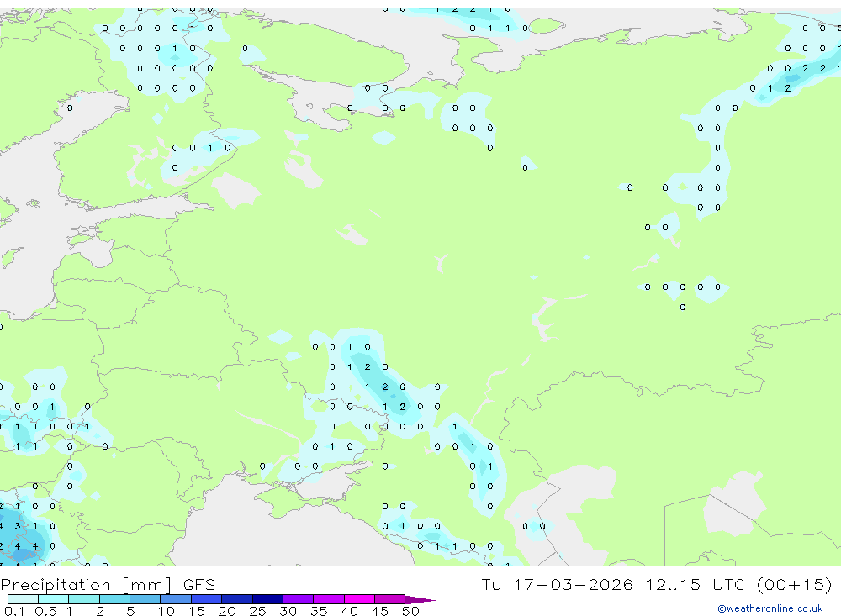Click the legend's above-50 arrow tip
Viewport: 841px width, 616px height.
pyautogui.click(x=421, y=599)
